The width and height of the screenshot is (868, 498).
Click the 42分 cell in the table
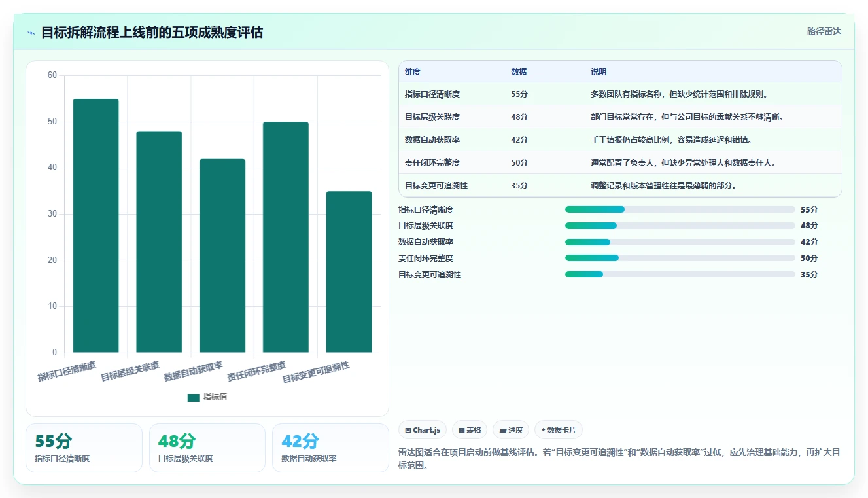pyautogui.click(x=519, y=140)
